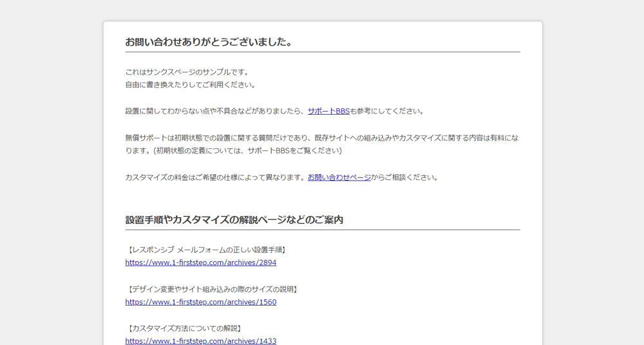Open the archives/2894 URL link
The image size is (644, 345).
(x=201, y=262)
